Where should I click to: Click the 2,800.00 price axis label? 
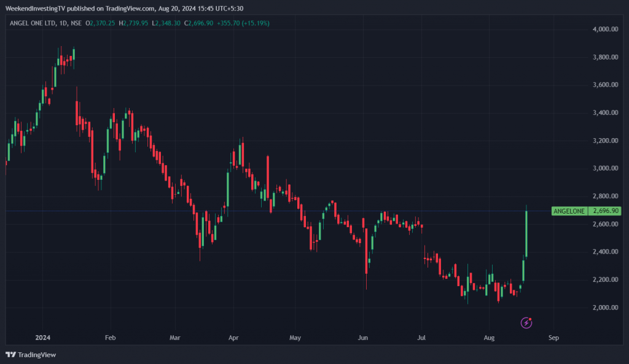point(605,196)
